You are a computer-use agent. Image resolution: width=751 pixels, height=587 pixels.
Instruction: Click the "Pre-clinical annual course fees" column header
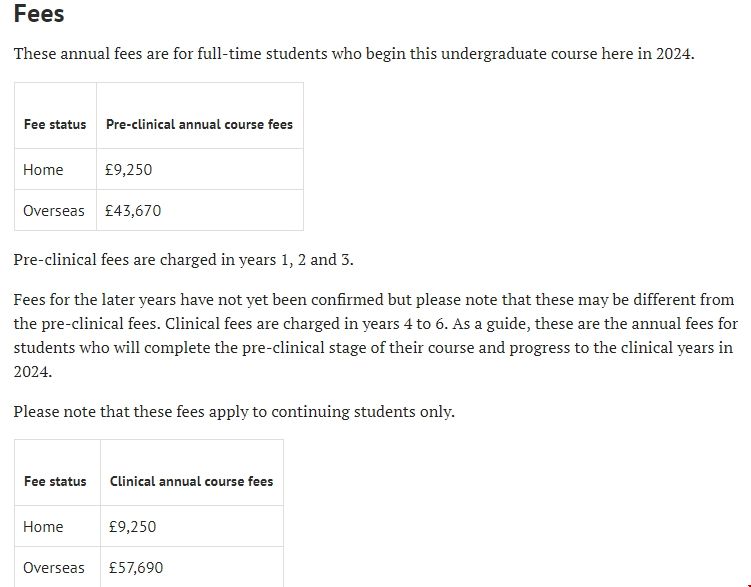[x=199, y=125]
